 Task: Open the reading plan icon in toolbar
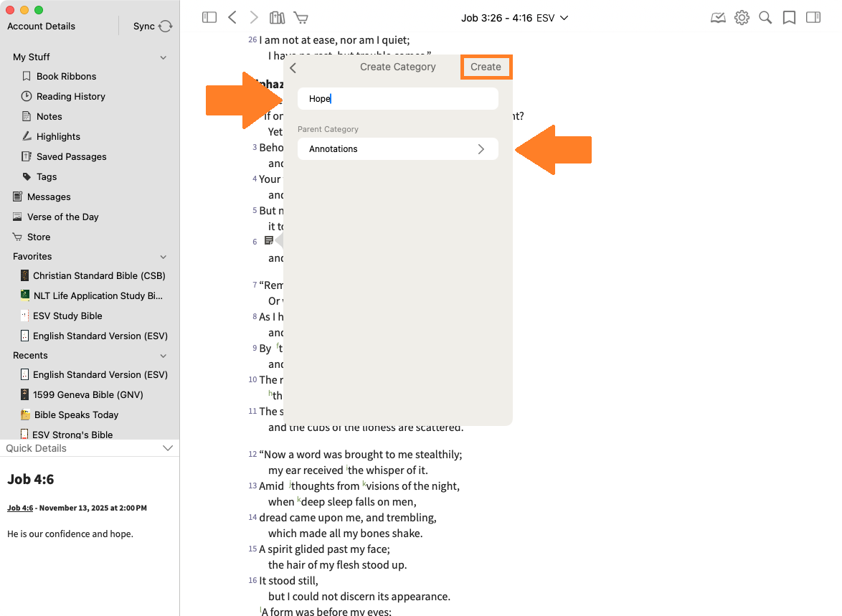[718, 17]
